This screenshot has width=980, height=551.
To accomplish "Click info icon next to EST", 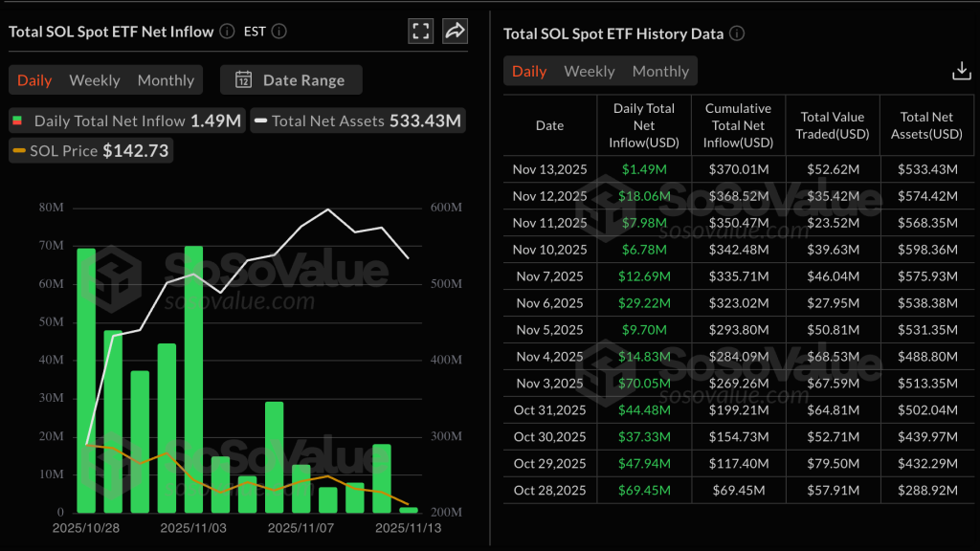I will click(278, 32).
